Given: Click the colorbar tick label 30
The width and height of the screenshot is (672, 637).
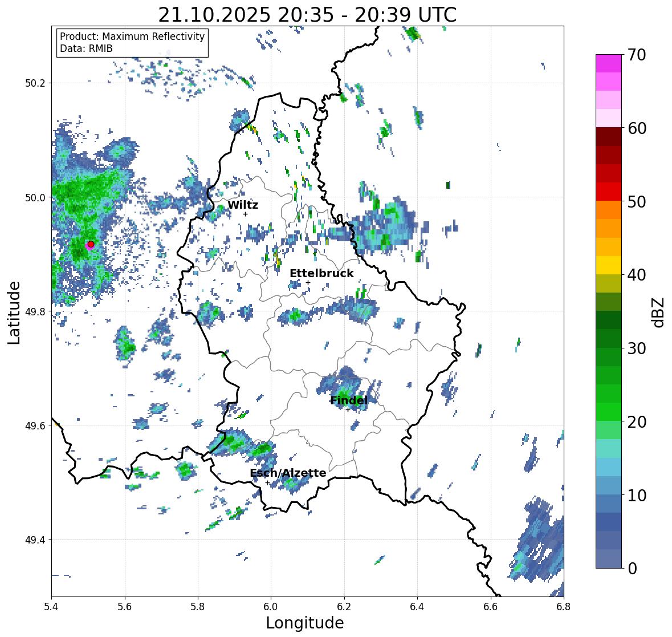Looking at the screenshot, I should tap(637, 348).
